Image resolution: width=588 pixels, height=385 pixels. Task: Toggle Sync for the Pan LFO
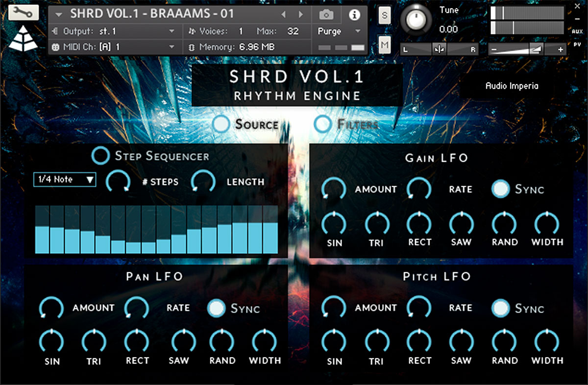(x=216, y=308)
